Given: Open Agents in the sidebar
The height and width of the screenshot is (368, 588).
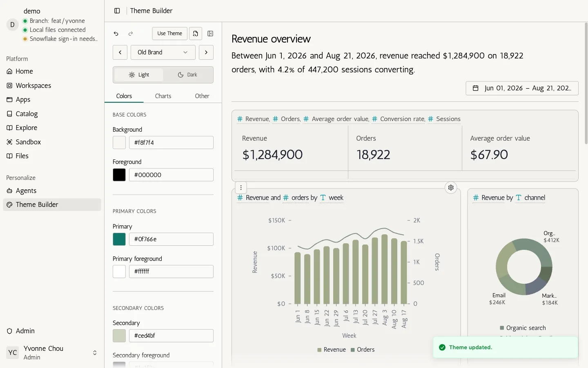Looking at the screenshot, I should tap(52, 191).
